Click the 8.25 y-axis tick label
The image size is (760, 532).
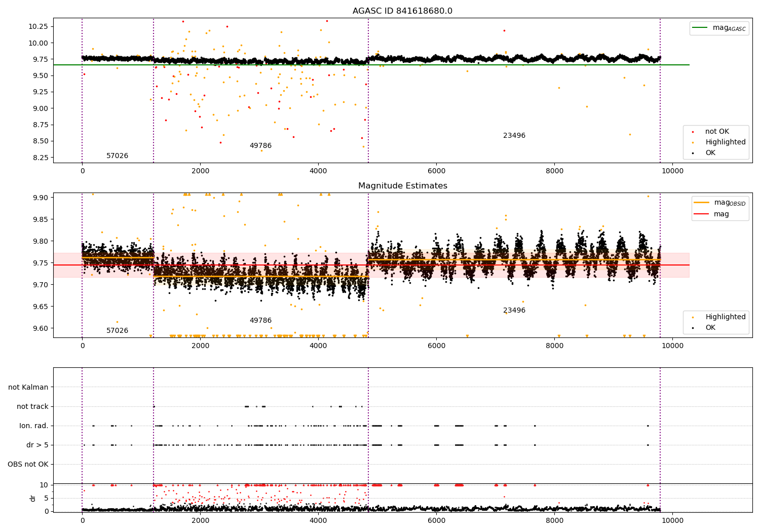pos(41,158)
